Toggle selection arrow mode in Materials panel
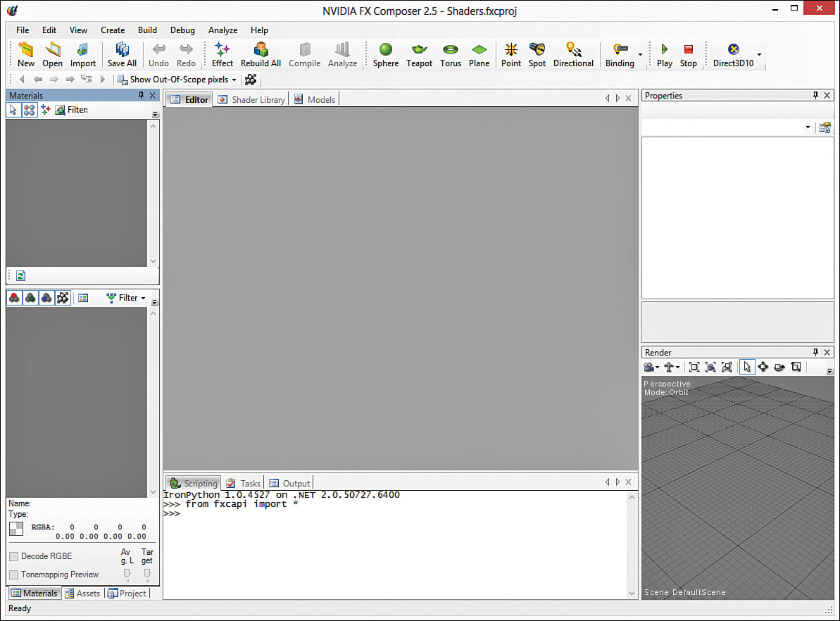Screen dimensions: 840x621 click(x=13, y=110)
